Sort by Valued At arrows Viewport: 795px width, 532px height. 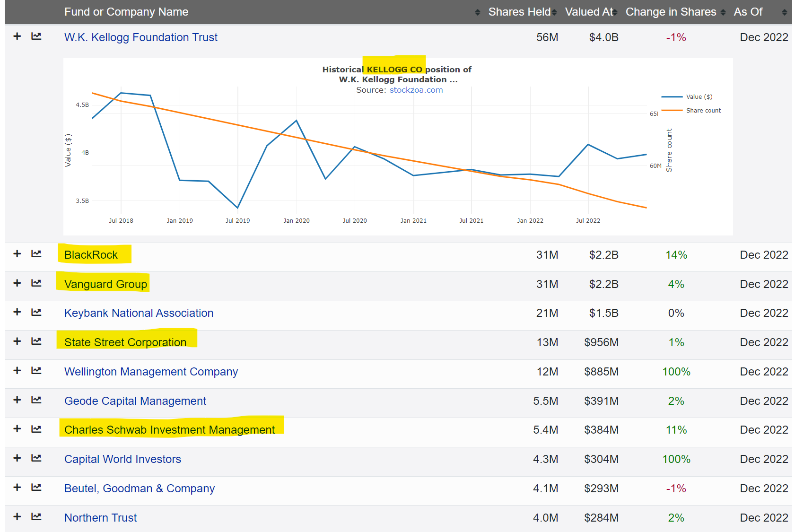pos(615,12)
